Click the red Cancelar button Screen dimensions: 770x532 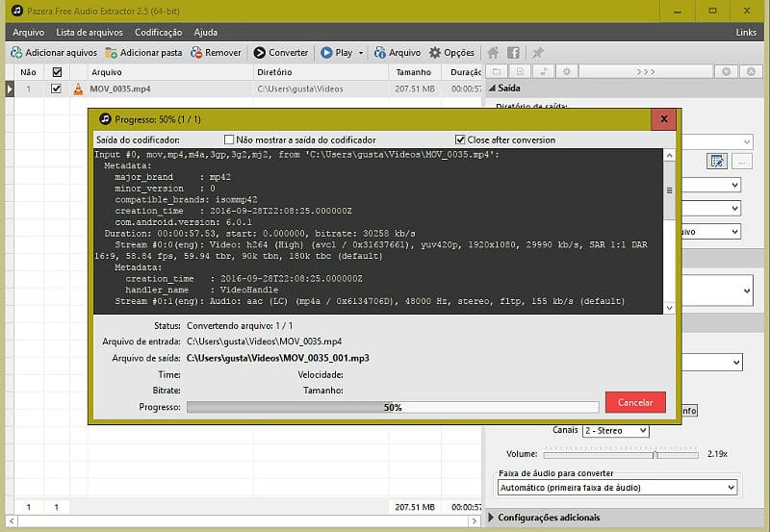635,402
